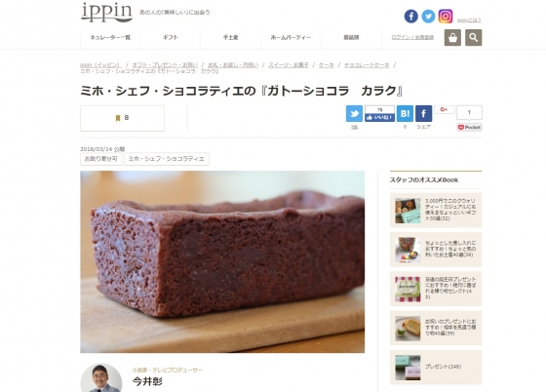Open the shopping bag cart icon

click(x=452, y=38)
